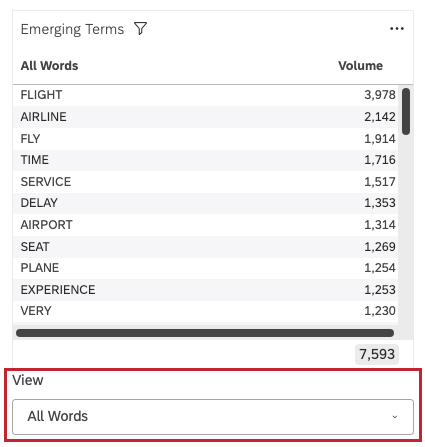Sort by the Volume column header
This screenshot has width=425, height=447.
[360, 66]
